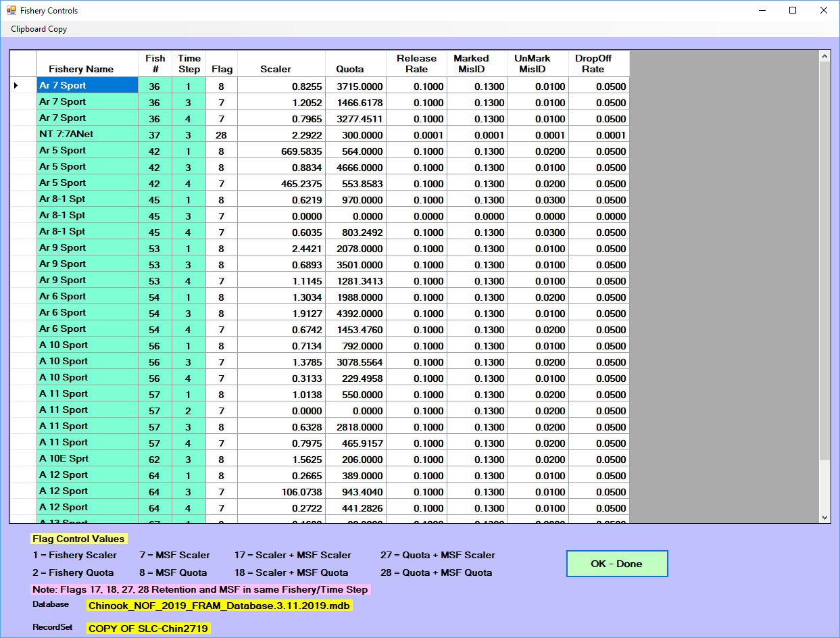Click quota value 1453.4760
Image resolution: width=840 pixels, height=638 pixels.
(355, 330)
